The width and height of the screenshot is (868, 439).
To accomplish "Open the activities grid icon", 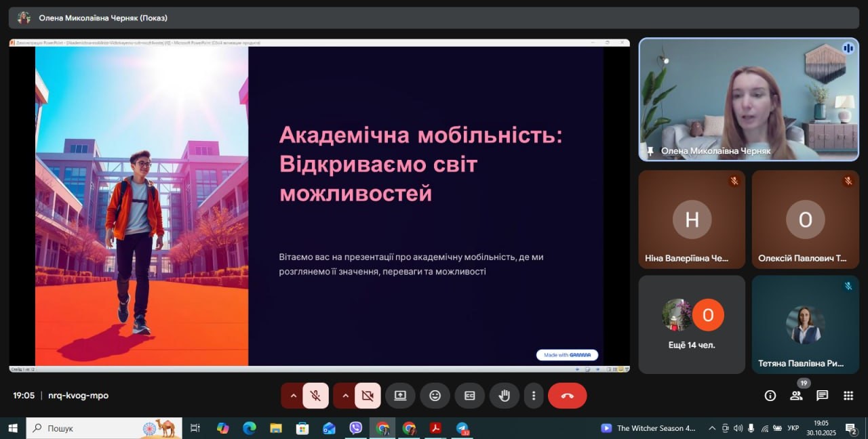I will coord(848,396).
